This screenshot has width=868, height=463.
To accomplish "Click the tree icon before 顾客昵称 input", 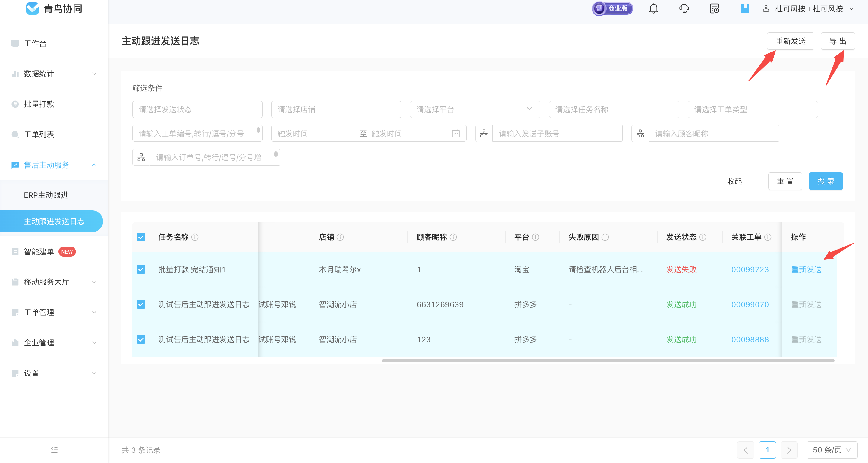I will click(x=640, y=134).
